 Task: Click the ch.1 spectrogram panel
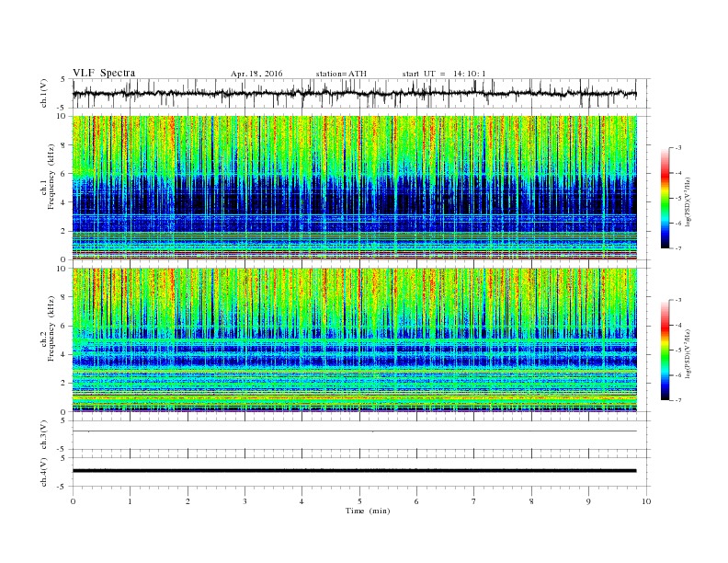[x=355, y=187]
